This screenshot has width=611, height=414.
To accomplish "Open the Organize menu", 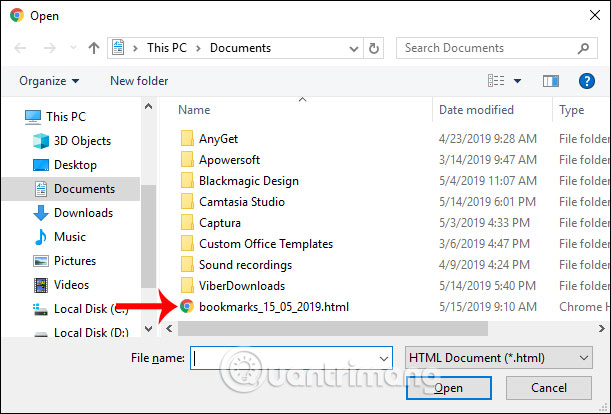I will click(x=48, y=81).
